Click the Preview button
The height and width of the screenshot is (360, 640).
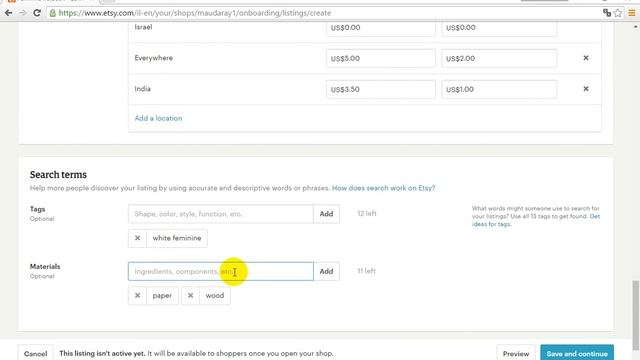(516, 353)
